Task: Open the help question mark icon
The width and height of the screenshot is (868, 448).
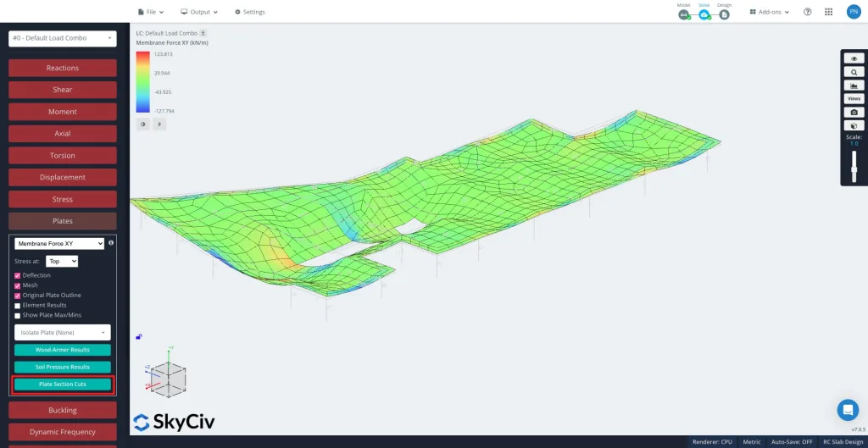Action: [807, 12]
